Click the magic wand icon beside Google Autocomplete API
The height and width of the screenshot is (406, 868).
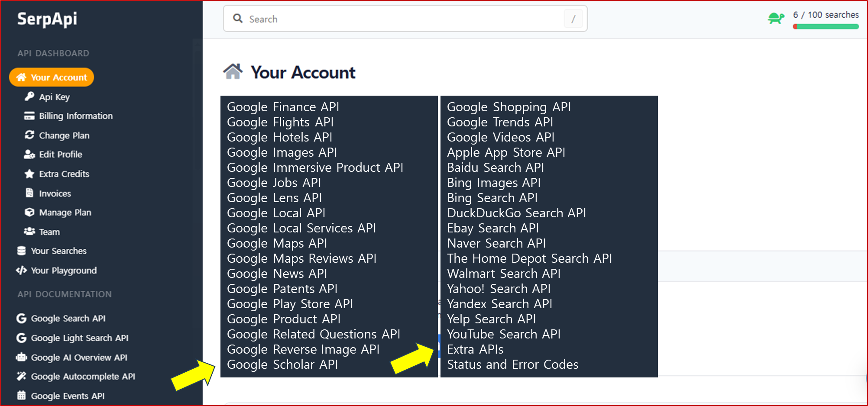(21, 376)
